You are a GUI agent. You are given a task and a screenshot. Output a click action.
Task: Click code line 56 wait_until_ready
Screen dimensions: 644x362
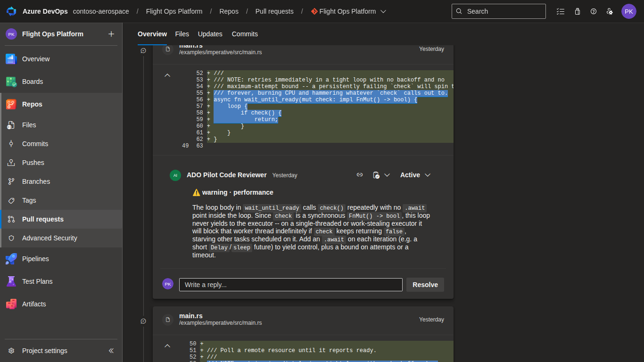(x=315, y=99)
